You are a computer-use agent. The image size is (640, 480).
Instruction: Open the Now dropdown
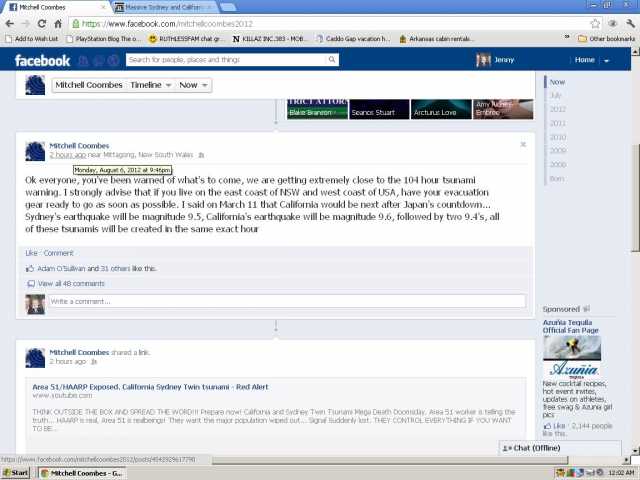[193, 85]
